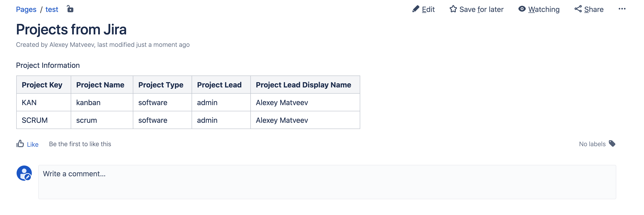Toggle the Watching button label
This screenshot has width=644, height=215.
click(x=544, y=10)
